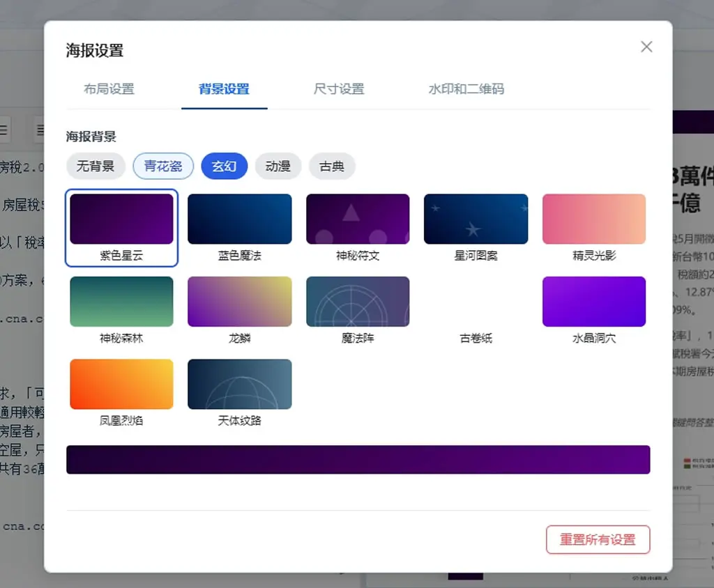Click the 重置所有设置 button
Viewport: 714px width, 588px height.
[x=598, y=540]
